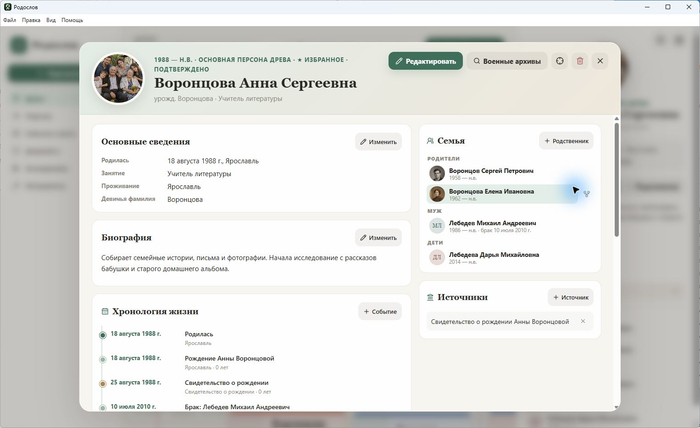Click Воронцов Сергей Петрович's avatar photo
700x428 pixels.
437,174
